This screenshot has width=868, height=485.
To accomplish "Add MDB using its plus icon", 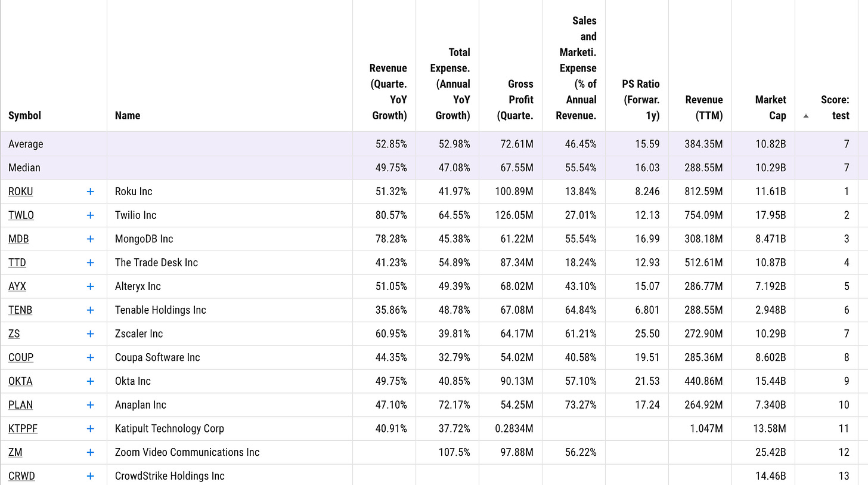I will pyautogui.click(x=90, y=239).
